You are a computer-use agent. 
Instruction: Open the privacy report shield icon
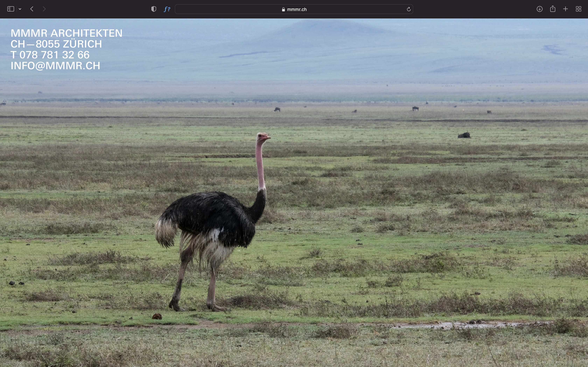(x=153, y=9)
